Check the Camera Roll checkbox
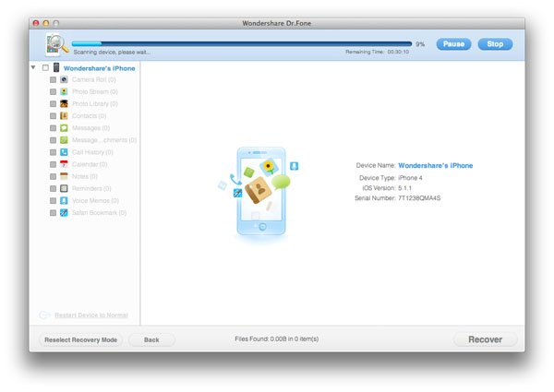The width and height of the screenshot is (554, 392). click(53, 79)
